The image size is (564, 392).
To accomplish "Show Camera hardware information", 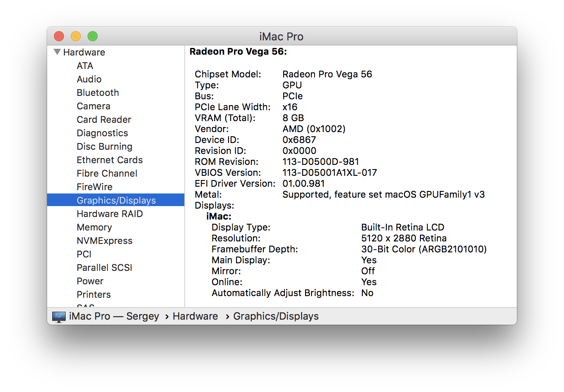I will [93, 106].
